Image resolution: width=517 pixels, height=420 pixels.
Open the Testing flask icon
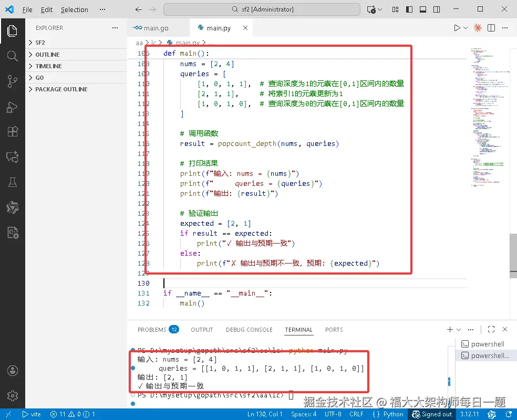[12, 182]
